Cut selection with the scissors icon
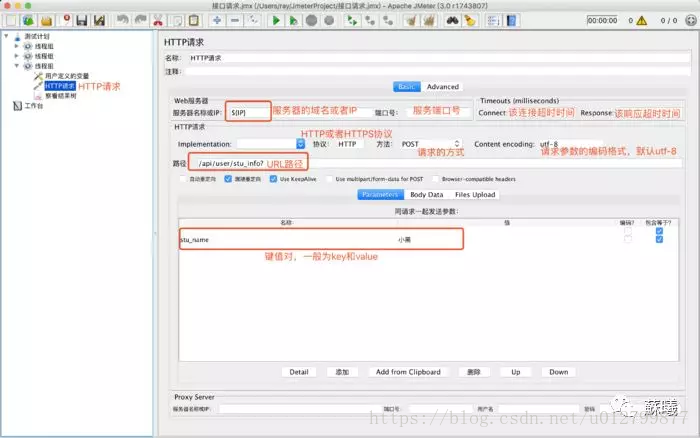This screenshot has width=700, height=438. tap(158, 21)
